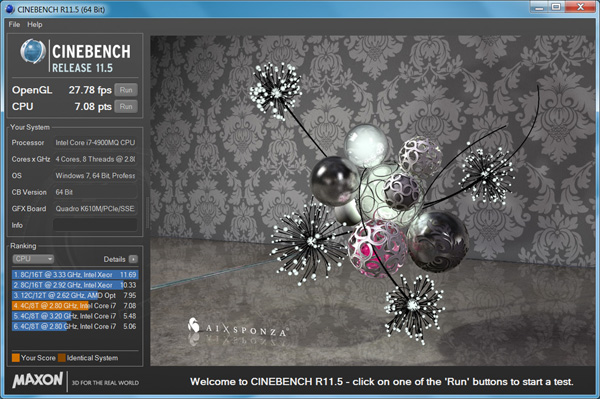This screenshot has width=600, height=399.
Task: Click the AIXSPONZA logo in the render view
Action: click(x=237, y=328)
